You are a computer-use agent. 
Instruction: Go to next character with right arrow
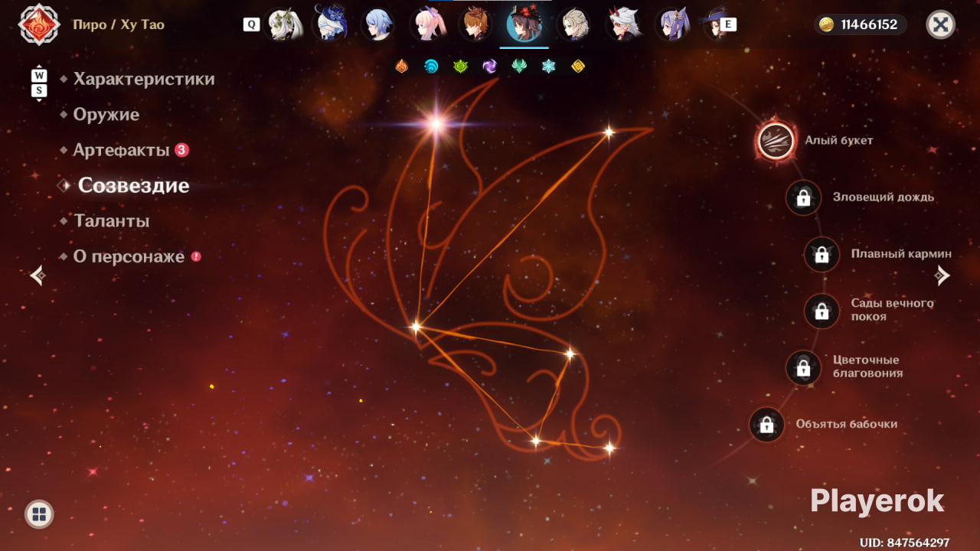click(x=942, y=275)
